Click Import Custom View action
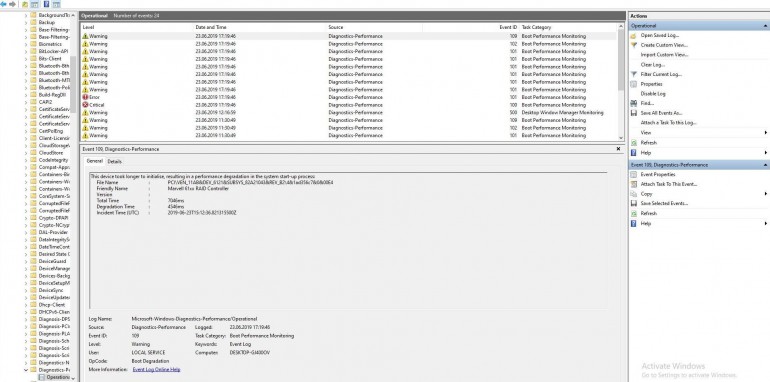 click(664, 55)
